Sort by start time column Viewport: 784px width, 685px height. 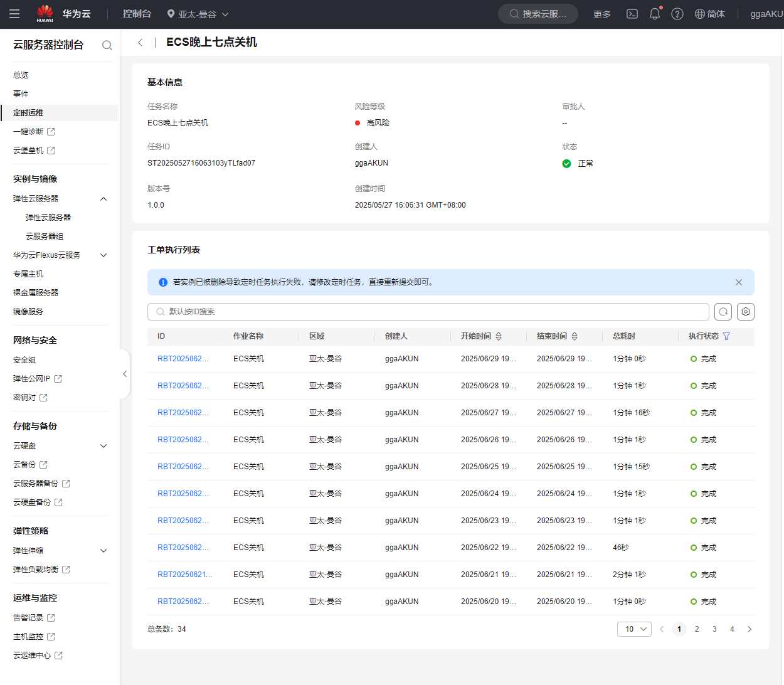pyautogui.click(x=499, y=336)
